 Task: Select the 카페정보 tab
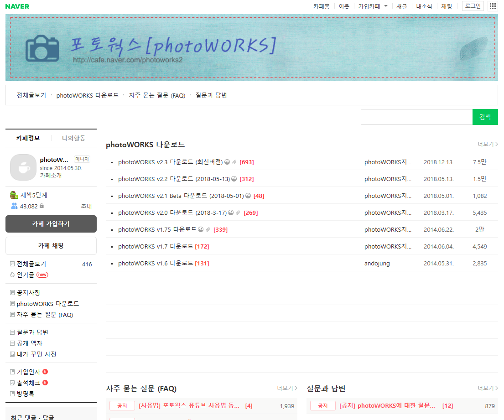(x=28, y=138)
